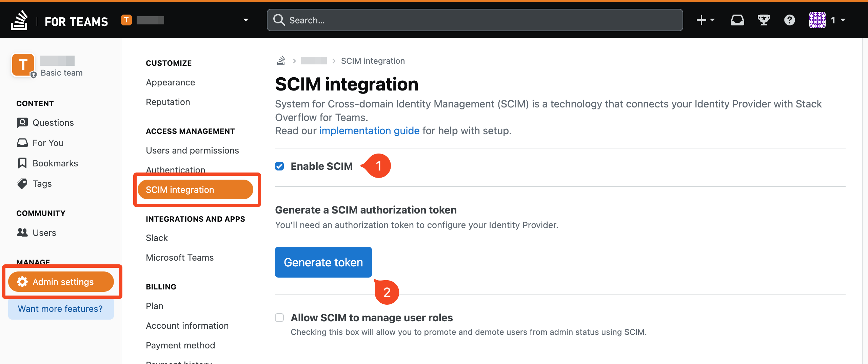Open billing Plan page
This screenshot has width=868, height=364.
tap(154, 306)
